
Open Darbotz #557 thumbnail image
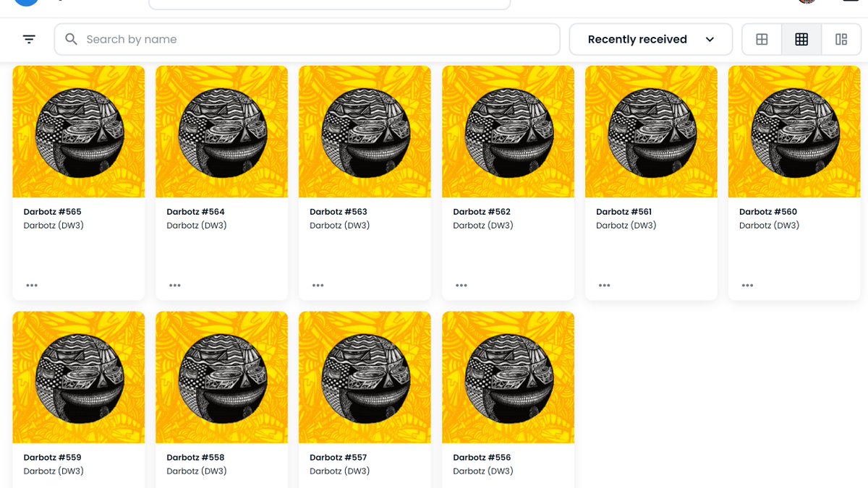point(365,377)
